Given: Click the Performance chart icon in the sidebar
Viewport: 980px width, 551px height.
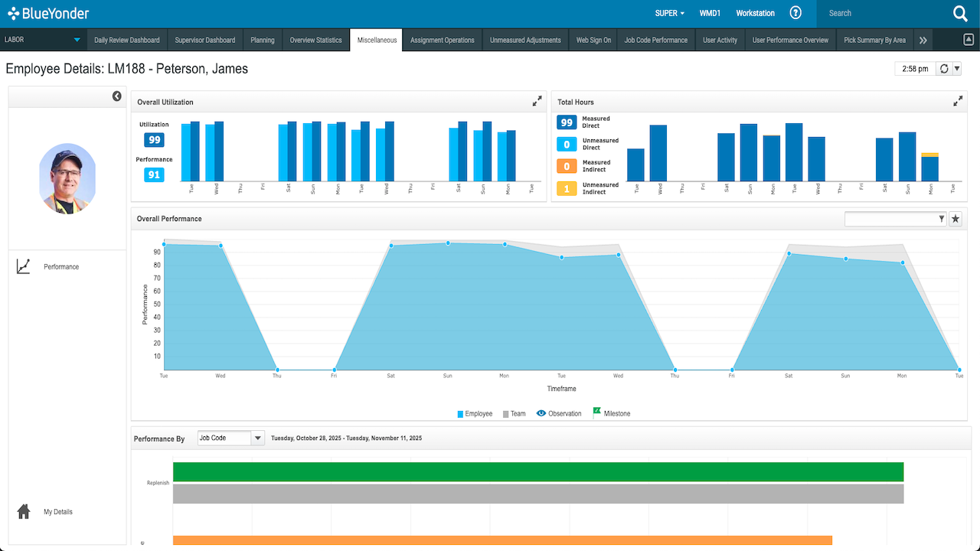Looking at the screenshot, I should click(x=24, y=266).
